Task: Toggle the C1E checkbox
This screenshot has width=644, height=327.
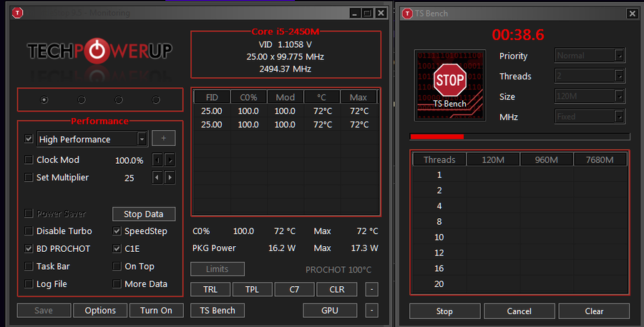Action: point(117,248)
